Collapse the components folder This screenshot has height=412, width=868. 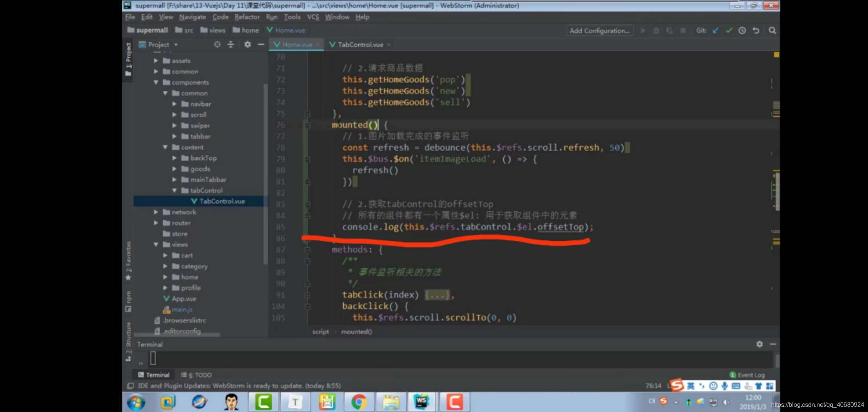(156, 82)
